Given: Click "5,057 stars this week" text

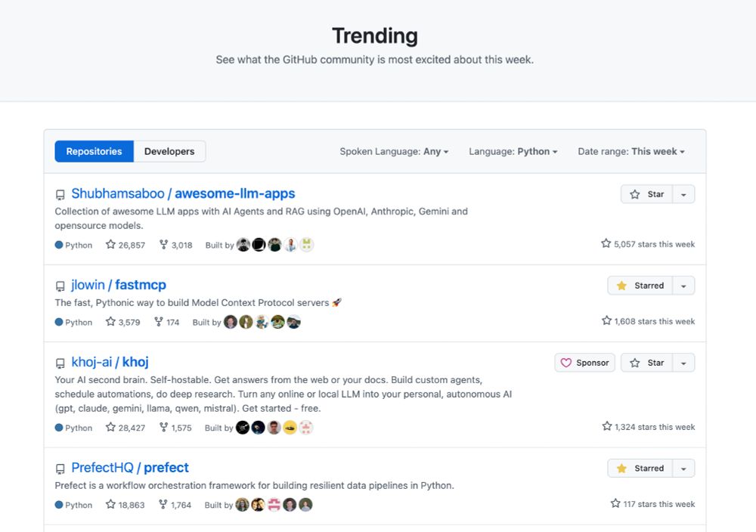Looking at the screenshot, I should click(648, 244).
